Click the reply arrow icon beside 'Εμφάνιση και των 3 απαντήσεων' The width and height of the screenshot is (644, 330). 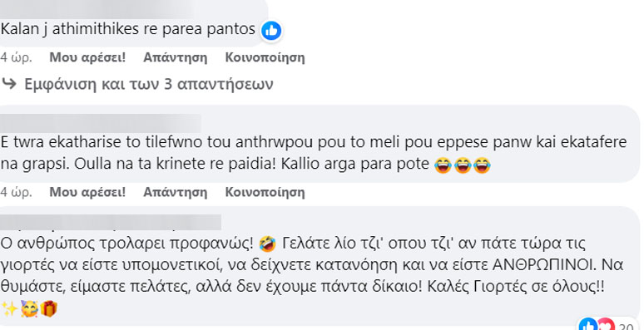9,84
